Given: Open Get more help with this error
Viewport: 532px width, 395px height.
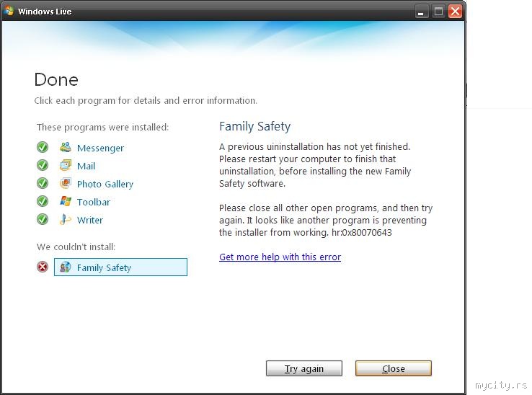Looking at the screenshot, I should (280, 257).
